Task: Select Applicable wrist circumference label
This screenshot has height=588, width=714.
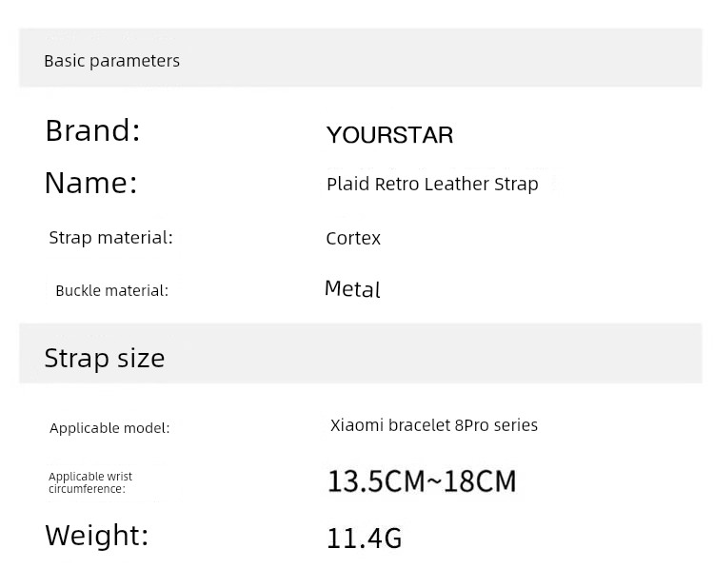Action: coord(90,482)
